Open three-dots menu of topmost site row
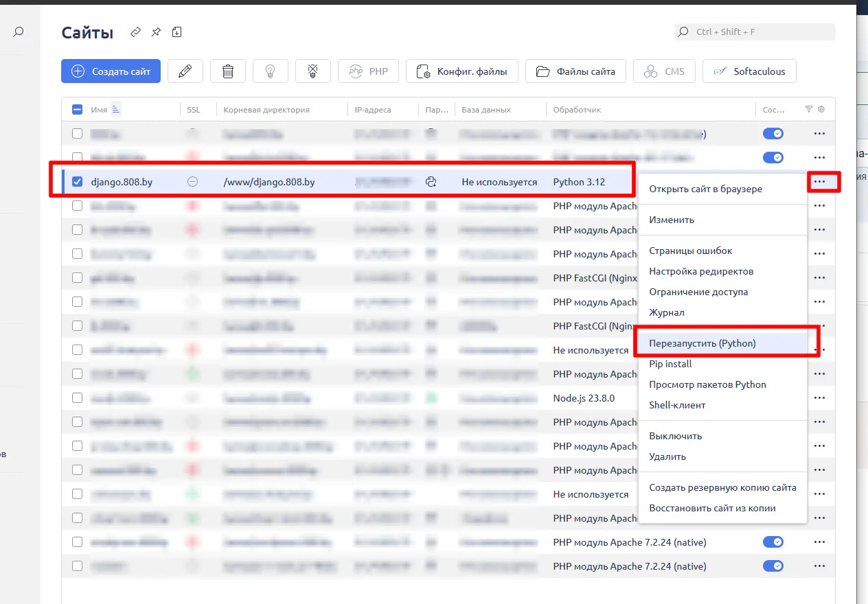 coord(819,134)
